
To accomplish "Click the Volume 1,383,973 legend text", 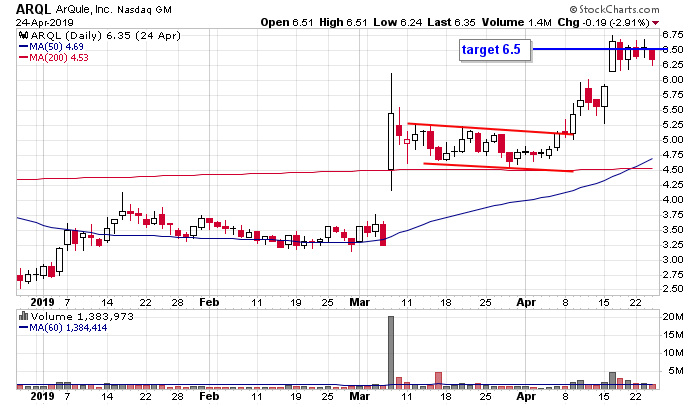I will click(x=82, y=317).
